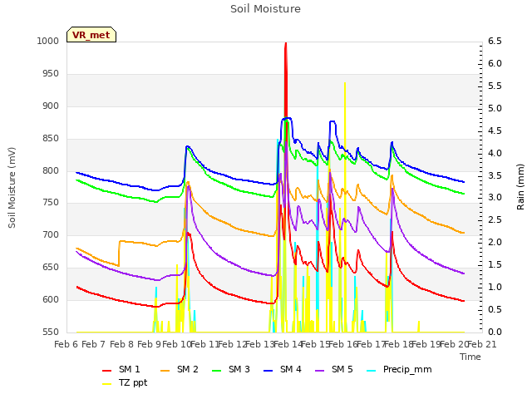Click the 6.5 tick on rain axis
This screenshot has height=399, width=532.
coord(495,41)
